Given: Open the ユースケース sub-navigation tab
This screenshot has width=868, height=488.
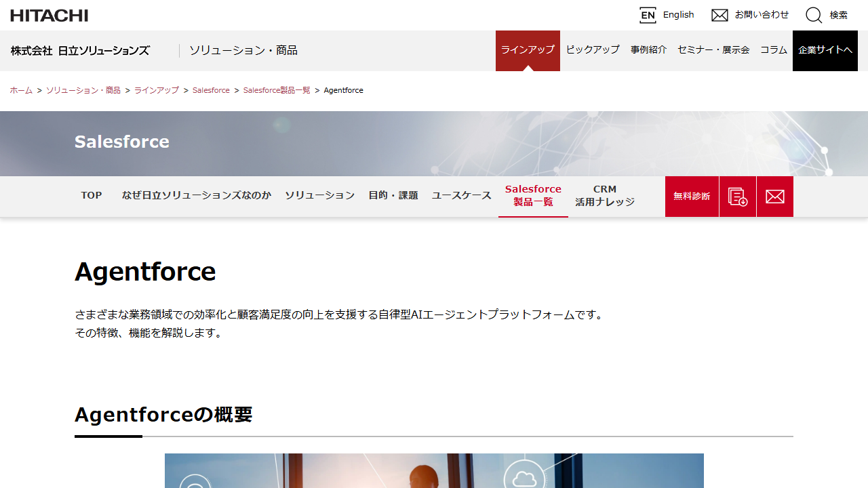Looking at the screenshot, I should (x=462, y=195).
